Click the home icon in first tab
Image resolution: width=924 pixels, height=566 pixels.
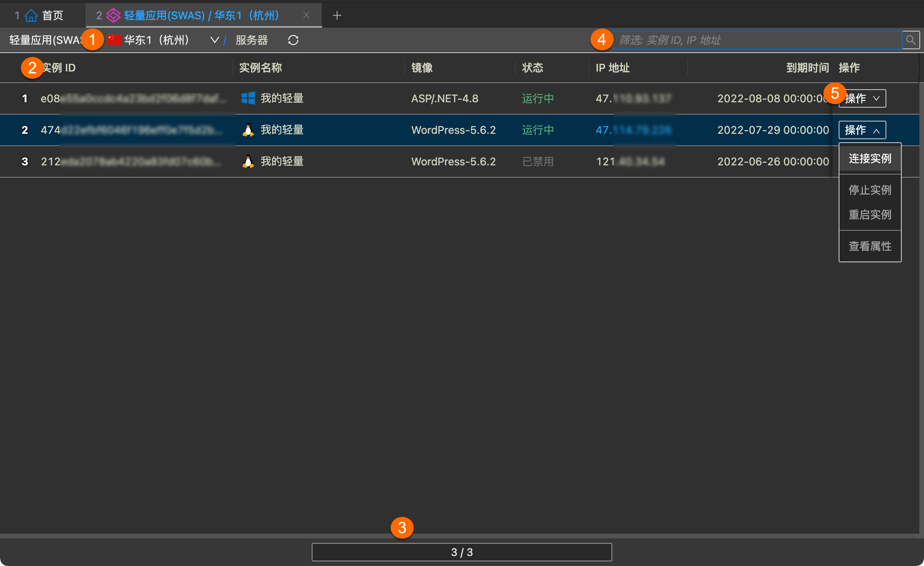point(31,15)
